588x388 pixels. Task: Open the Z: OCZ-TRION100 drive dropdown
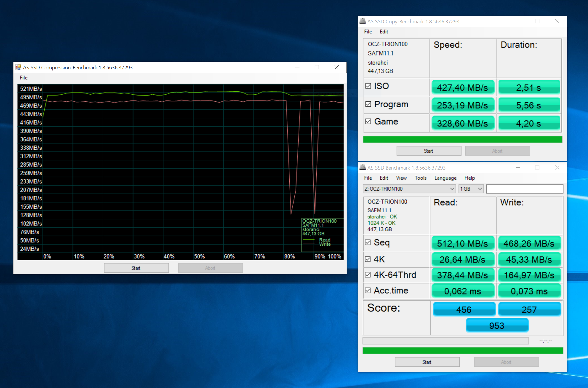(409, 189)
